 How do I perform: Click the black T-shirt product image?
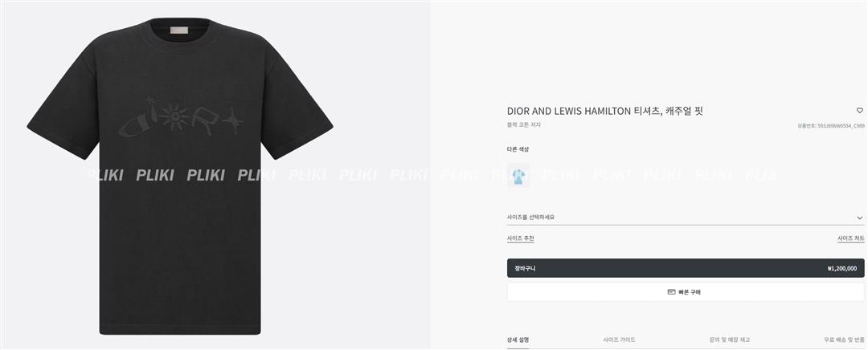click(x=180, y=176)
